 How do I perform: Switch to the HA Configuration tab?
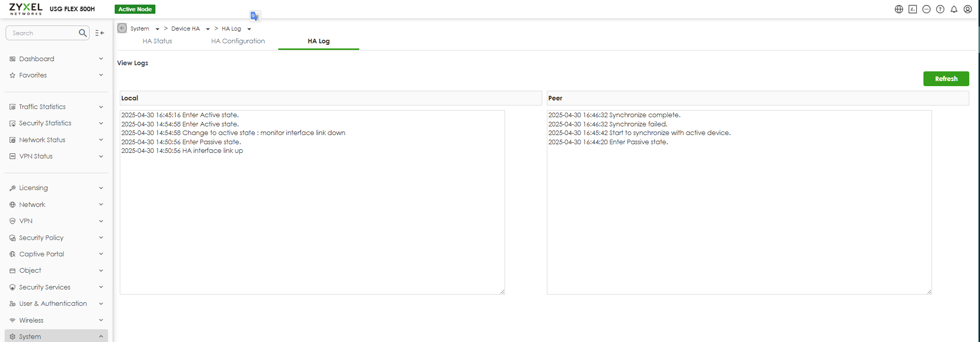(x=238, y=41)
